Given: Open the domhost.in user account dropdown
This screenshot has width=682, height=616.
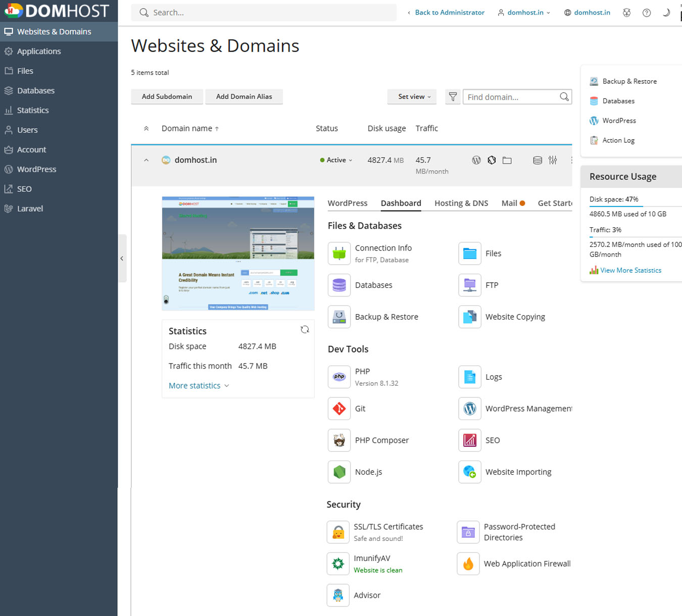Looking at the screenshot, I should (524, 13).
